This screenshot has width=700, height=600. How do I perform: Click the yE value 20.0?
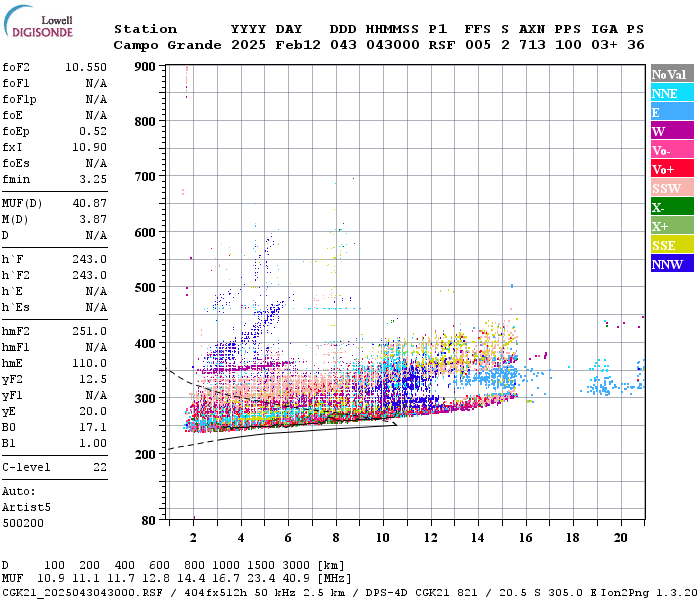coord(93,412)
